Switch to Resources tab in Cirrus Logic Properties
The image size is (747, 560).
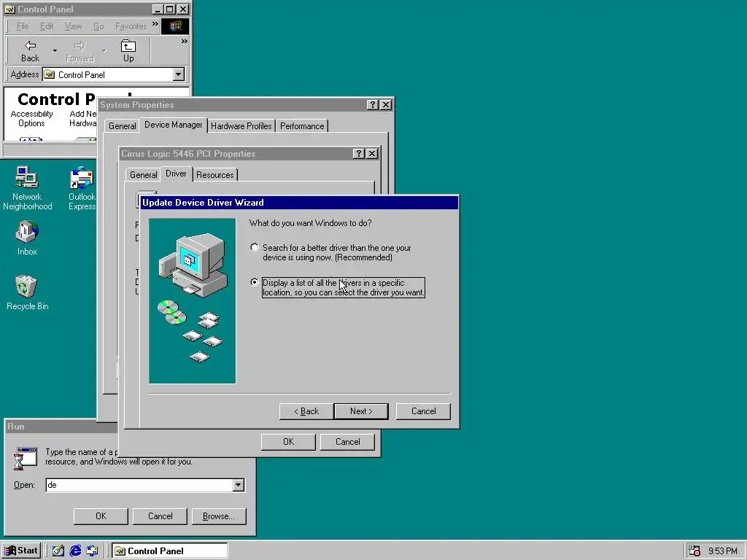[215, 175]
